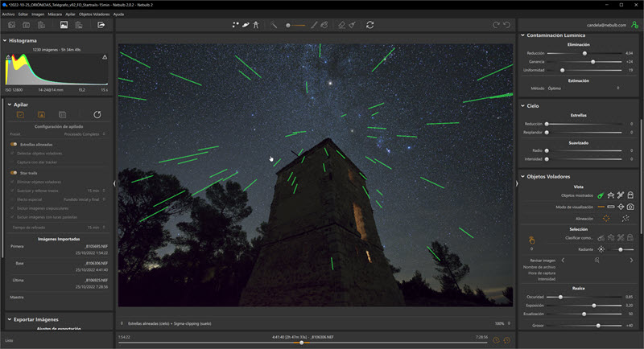644x349 pixels.
Task: Collapse the Apilar panel
Action: (x=9, y=105)
